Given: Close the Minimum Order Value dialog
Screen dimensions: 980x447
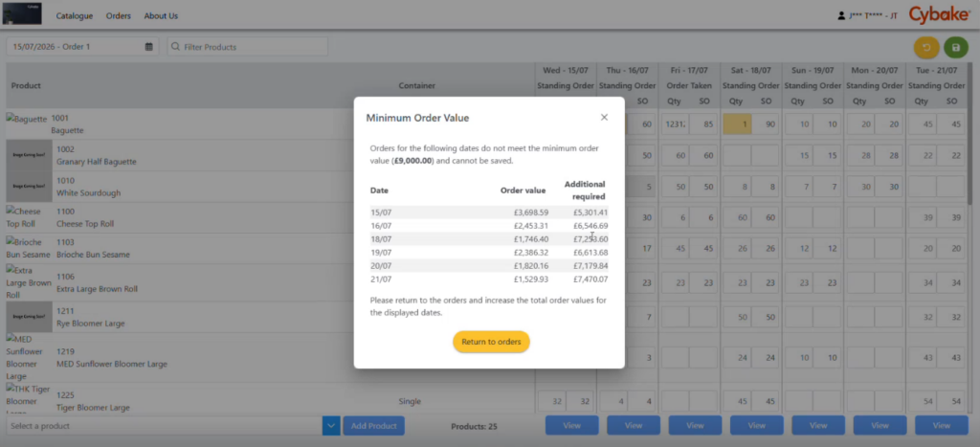Looking at the screenshot, I should [x=604, y=118].
